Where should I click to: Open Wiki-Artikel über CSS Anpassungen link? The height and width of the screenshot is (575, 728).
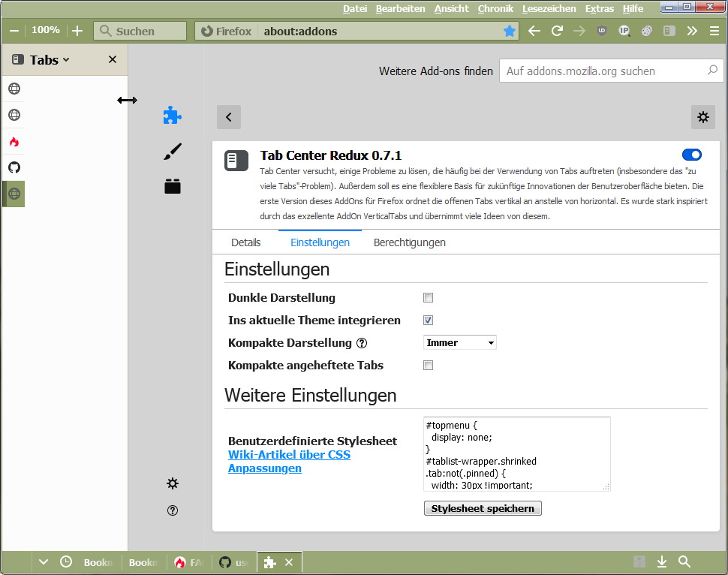pos(289,461)
